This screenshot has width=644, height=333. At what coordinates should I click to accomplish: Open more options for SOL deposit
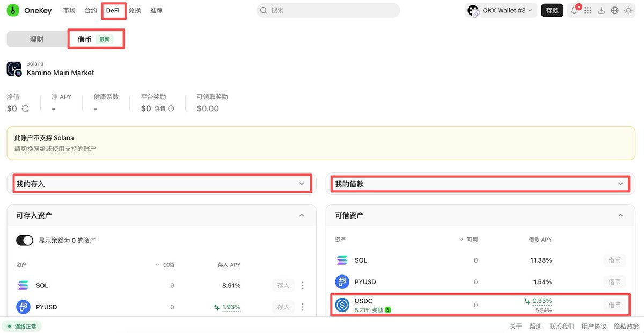pyautogui.click(x=303, y=286)
